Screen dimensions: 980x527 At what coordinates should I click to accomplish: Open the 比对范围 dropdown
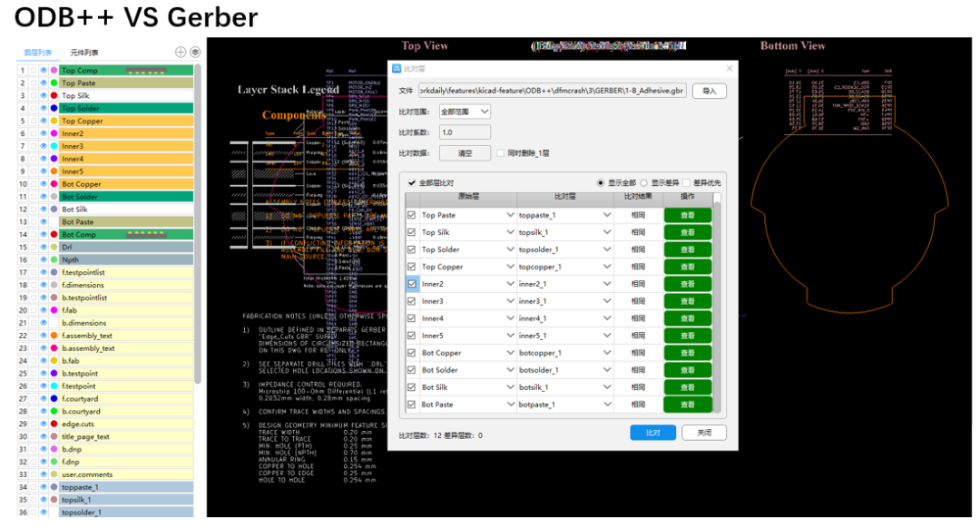tap(465, 112)
